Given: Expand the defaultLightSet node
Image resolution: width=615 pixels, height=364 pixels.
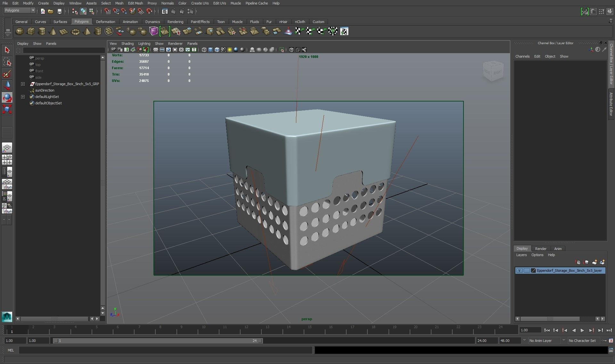Looking at the screenshot, I should (23, 97).
